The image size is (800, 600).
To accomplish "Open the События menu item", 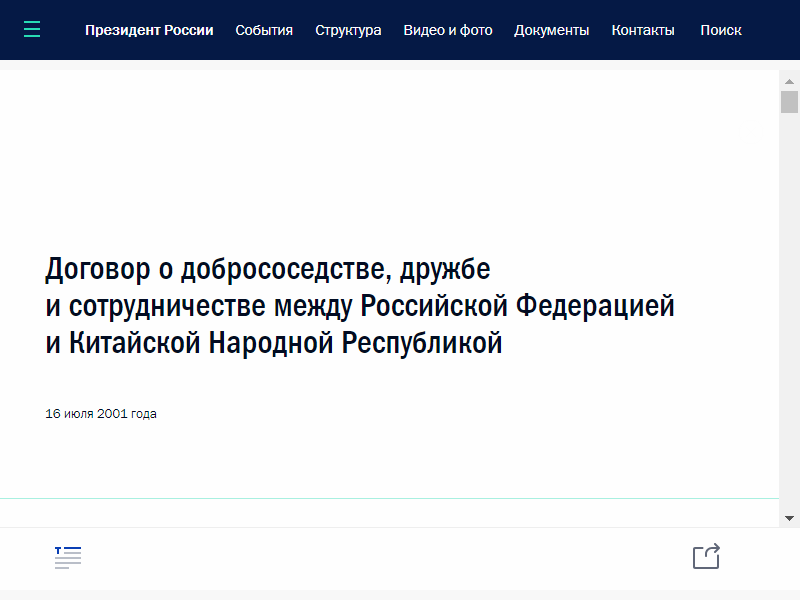I will (264, 30).
